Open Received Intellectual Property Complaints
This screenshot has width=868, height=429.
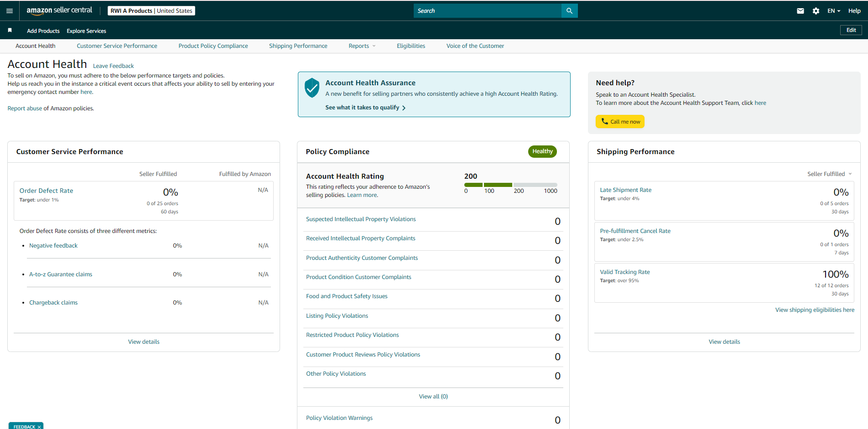[361, 238]
